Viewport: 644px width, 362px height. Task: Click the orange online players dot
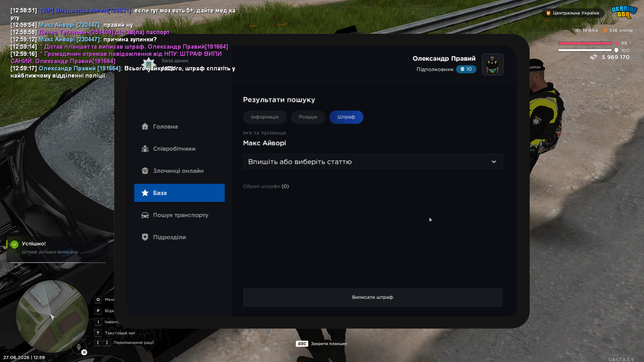click(605, 31)
